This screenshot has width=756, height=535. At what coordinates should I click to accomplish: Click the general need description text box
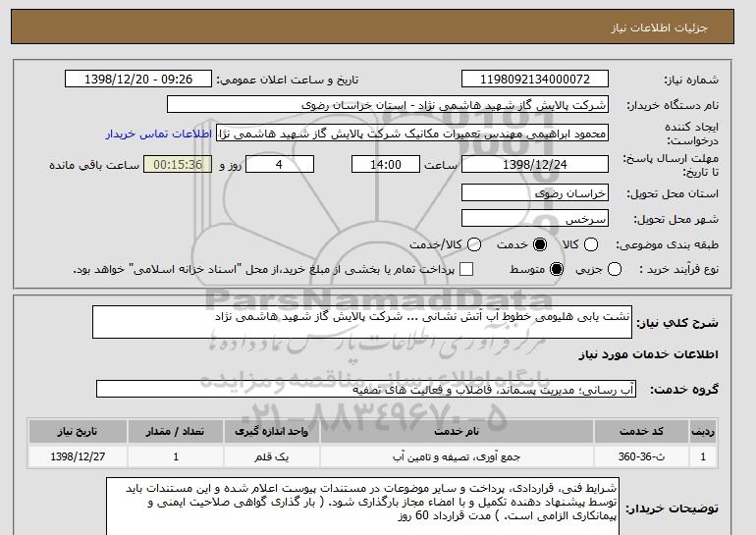pyautogui.click(x=362, y=322)
